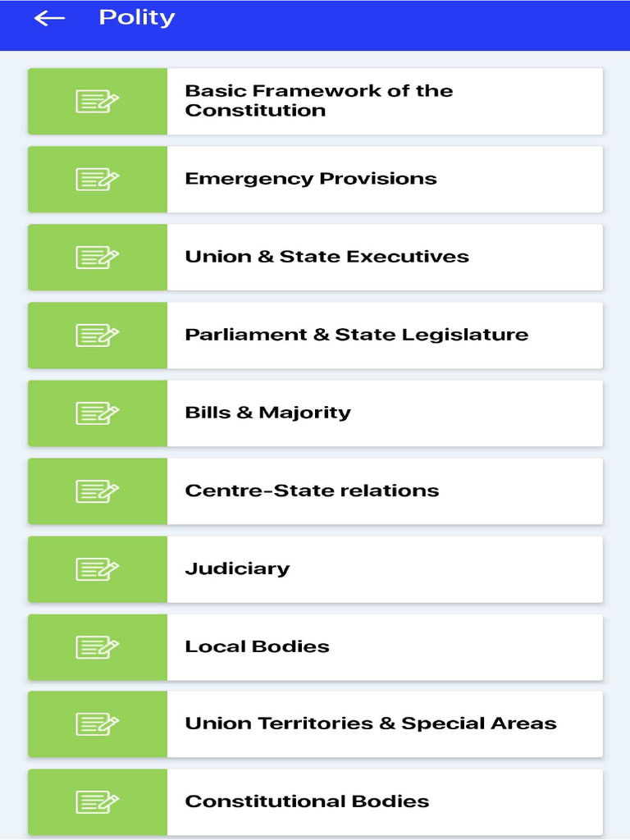This screenshot has width=630, height=840.
Task: Tap the note icon beside Judiciary
Action: (97, 569)
